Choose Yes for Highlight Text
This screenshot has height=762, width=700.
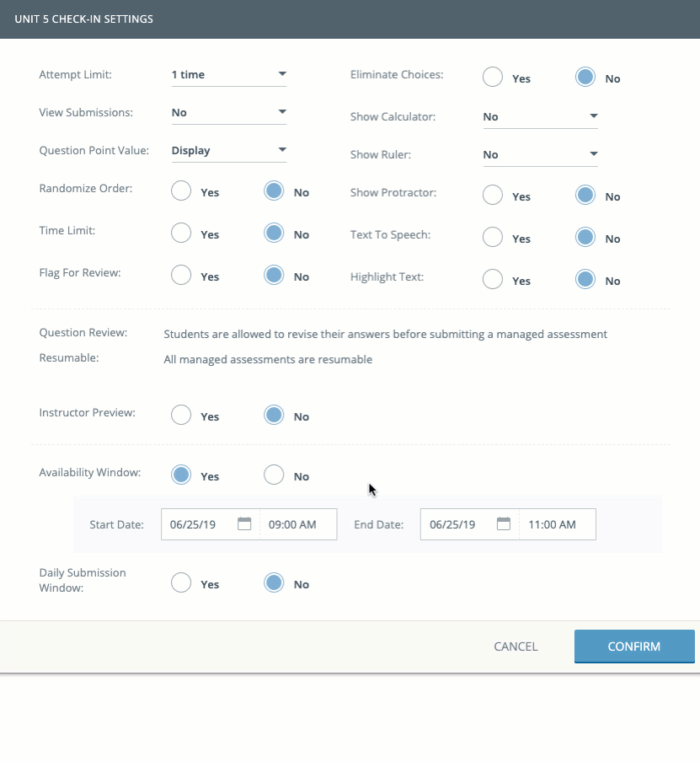coord(493,280)
